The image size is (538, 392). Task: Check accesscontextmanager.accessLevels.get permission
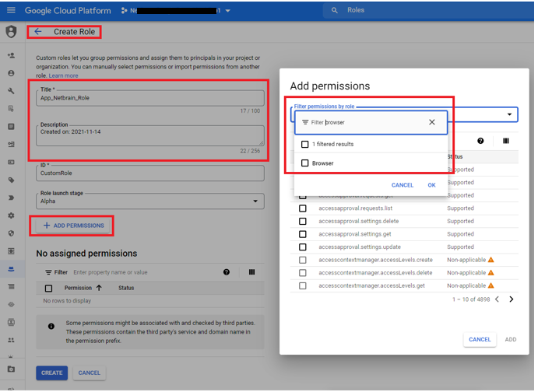tap(303, 285)
